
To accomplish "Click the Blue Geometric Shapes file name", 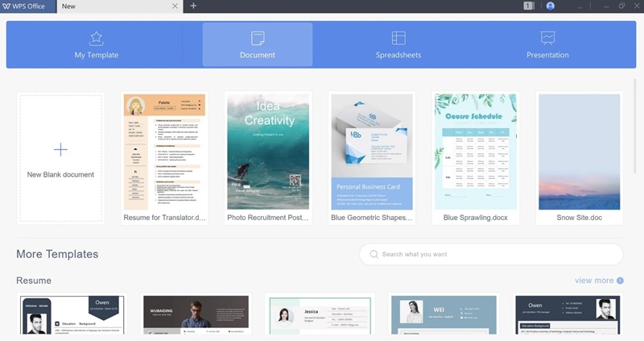I will click(x=372, y=218).
